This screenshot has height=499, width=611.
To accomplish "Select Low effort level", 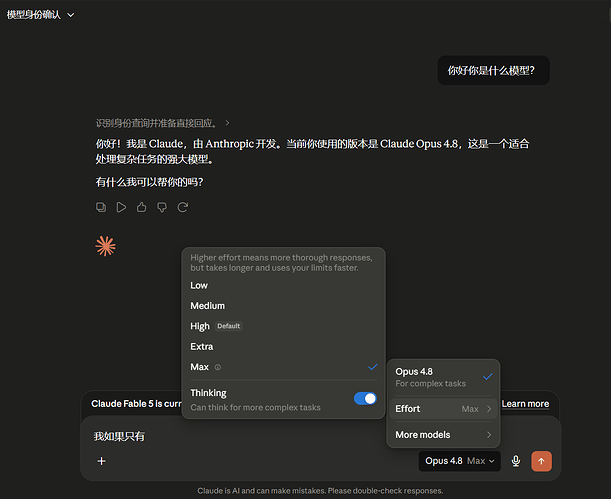I will [283, 286].
